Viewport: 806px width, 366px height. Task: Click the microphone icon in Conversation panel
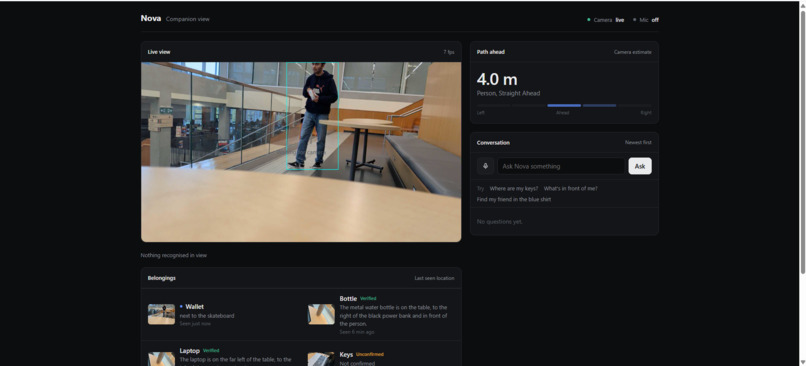485,166
